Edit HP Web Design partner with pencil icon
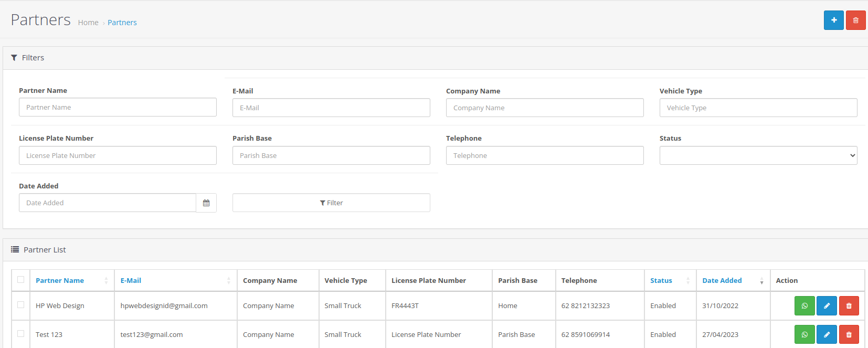 coord(827,306)
